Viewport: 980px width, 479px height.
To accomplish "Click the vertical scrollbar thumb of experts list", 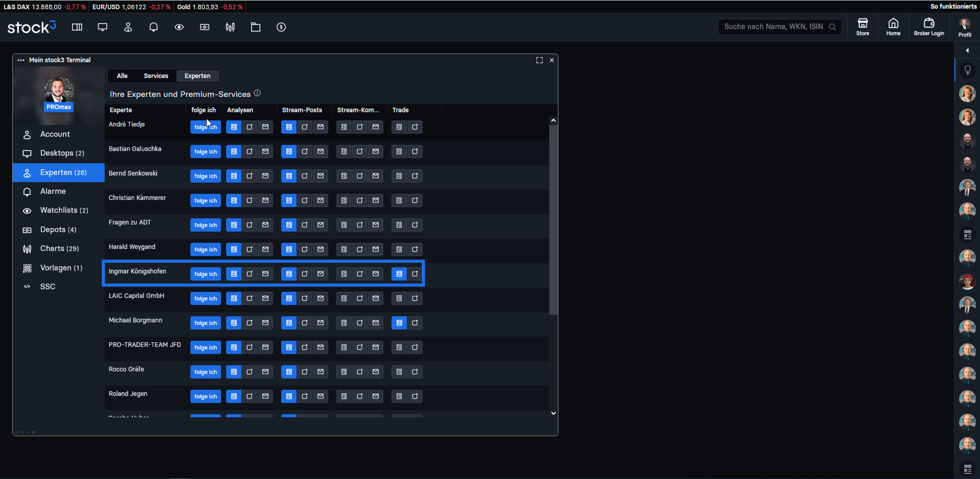I will 553,220.
